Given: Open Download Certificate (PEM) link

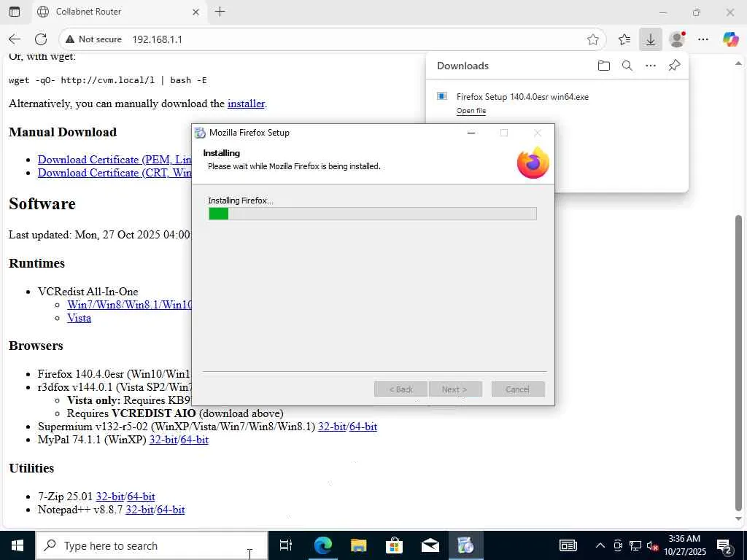Looking at the screenshot, I should click(x=115, y=160).
